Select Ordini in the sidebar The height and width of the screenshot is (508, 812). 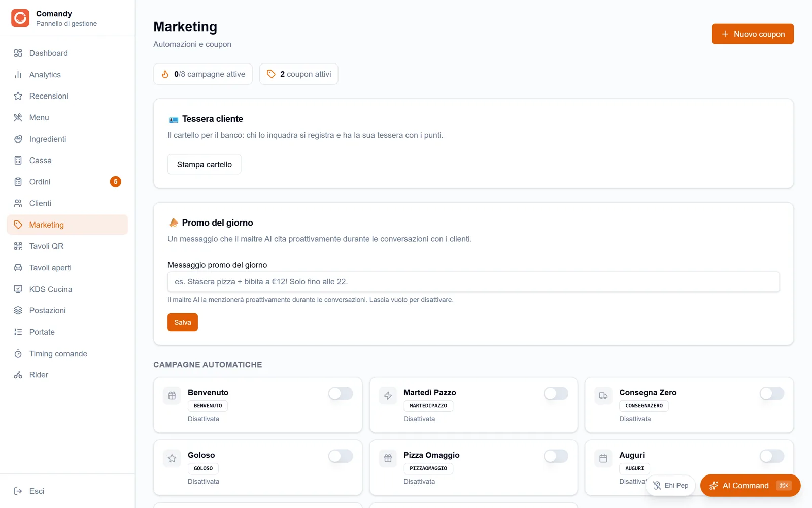67,182
